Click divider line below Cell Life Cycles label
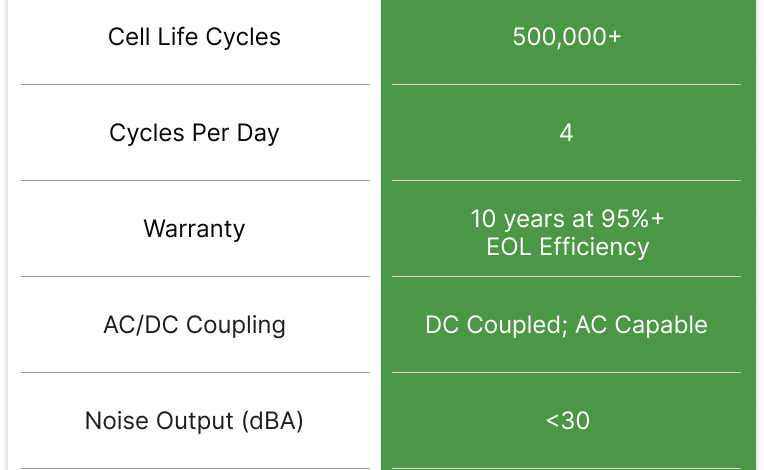This screenshot has width=764, height=470. [x=195, y=85]
